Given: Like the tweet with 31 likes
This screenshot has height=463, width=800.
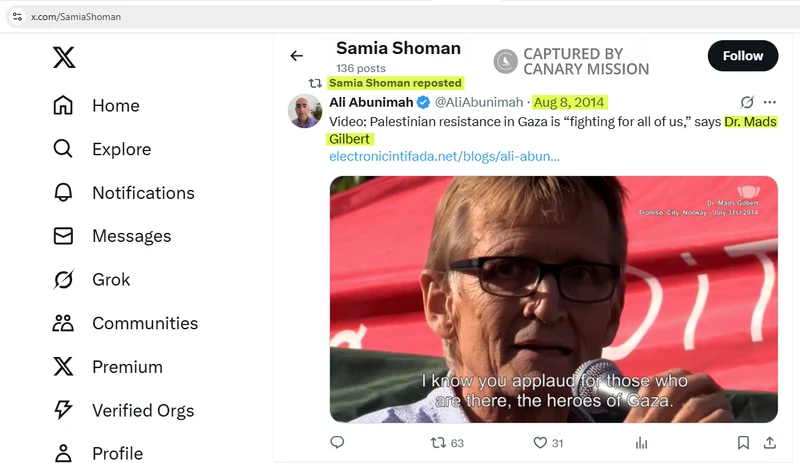Looking at the screenshot, I should (541, 442).
